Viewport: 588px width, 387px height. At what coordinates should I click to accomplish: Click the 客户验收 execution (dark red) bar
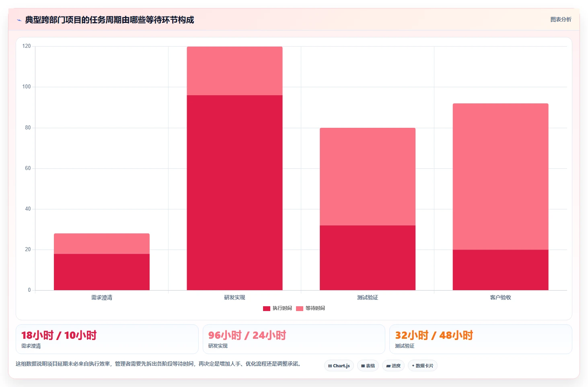500,270
